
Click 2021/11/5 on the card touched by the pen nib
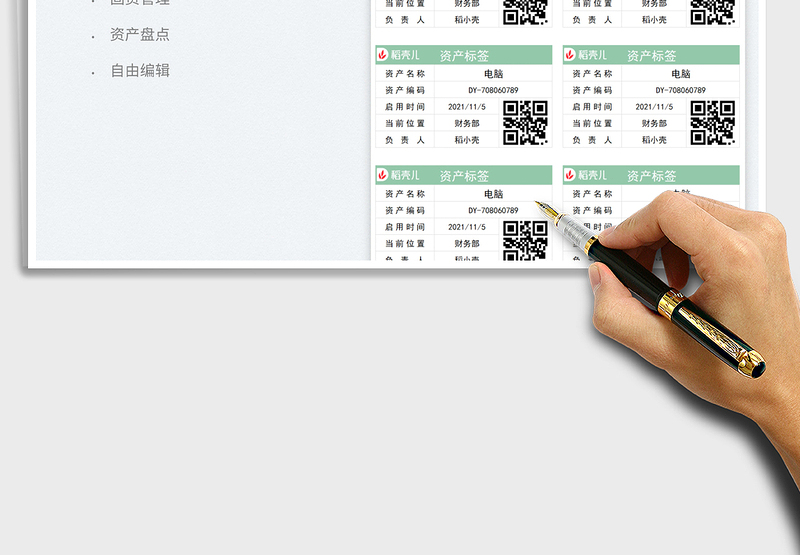coord(467,227)
